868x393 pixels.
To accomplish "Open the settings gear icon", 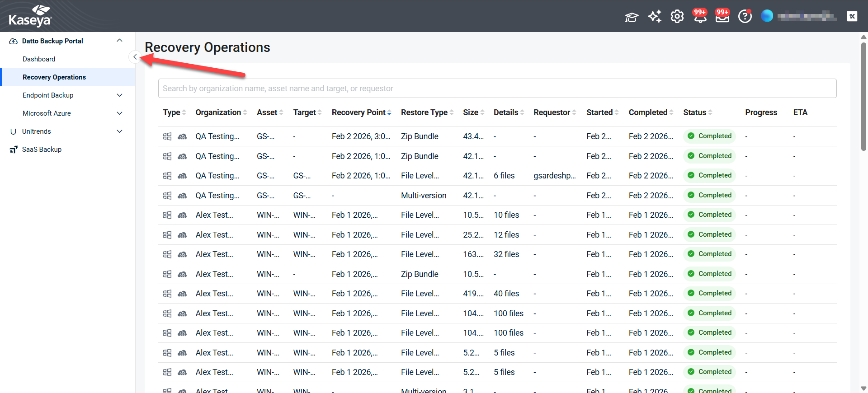I will (677, 17).
